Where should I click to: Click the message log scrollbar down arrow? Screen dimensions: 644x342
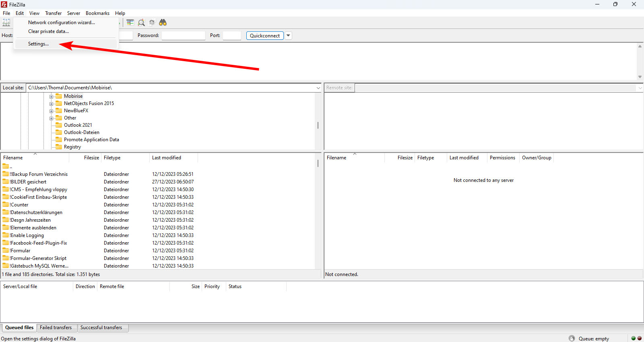640,77
